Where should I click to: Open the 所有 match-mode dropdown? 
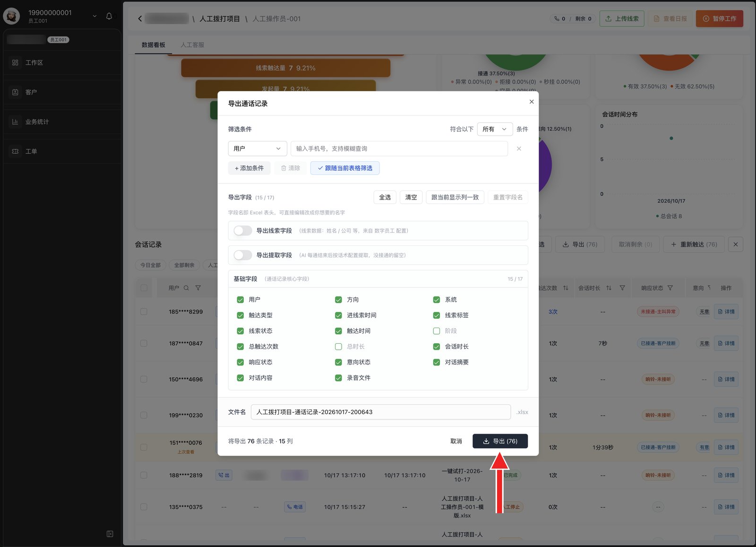click(x=495, y=129)
